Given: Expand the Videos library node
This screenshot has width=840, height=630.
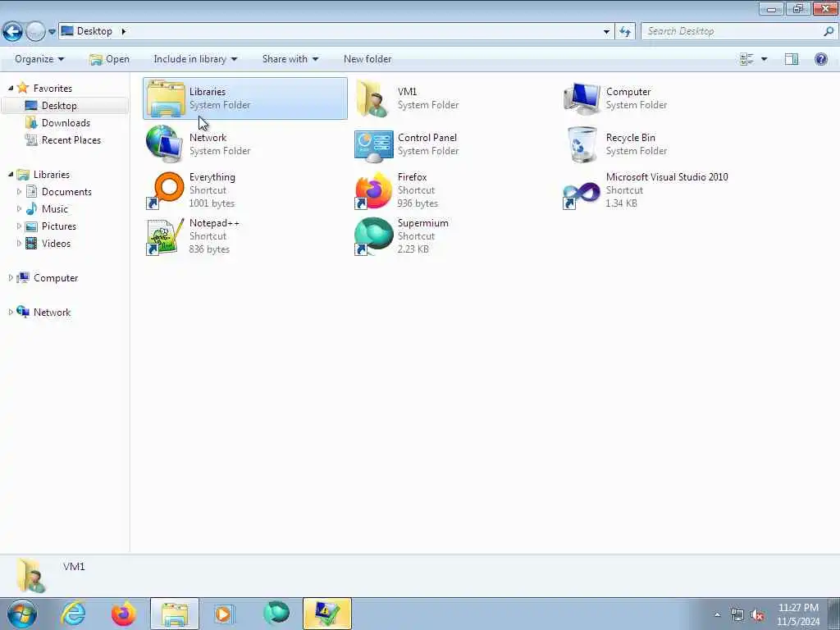Looking at the screenshot, I should [20, 243].
